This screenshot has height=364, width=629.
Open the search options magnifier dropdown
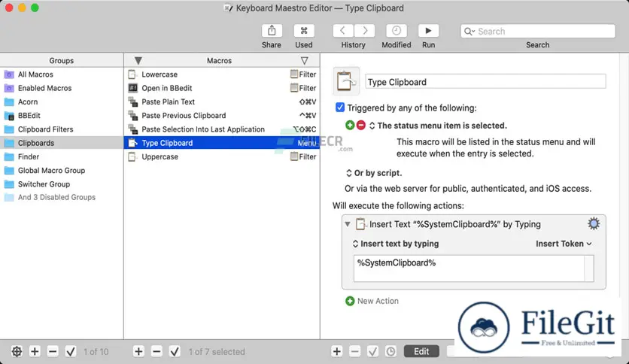pos(469,32)
